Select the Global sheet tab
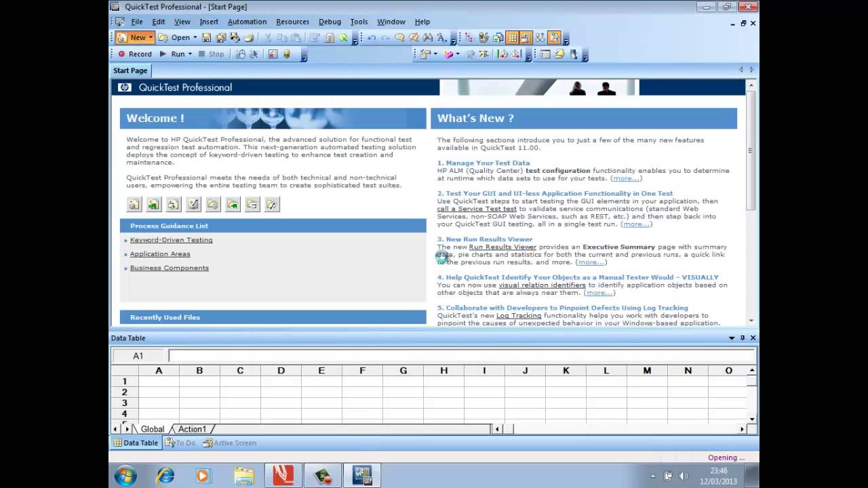868x488 pixels. click(152, 429)
